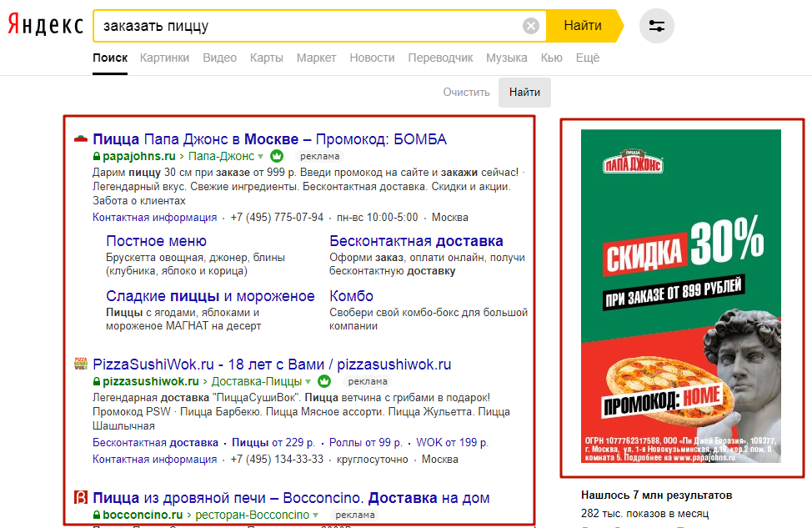Image resolution: width=812 pixels, height=528 pixels.
Task: Open the Пицца из дровяной печи Bocconcino result
Action: tap(291, 498)
